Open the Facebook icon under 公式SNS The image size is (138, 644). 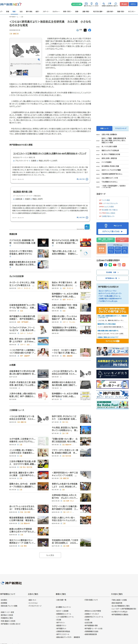tap(106, 265)
